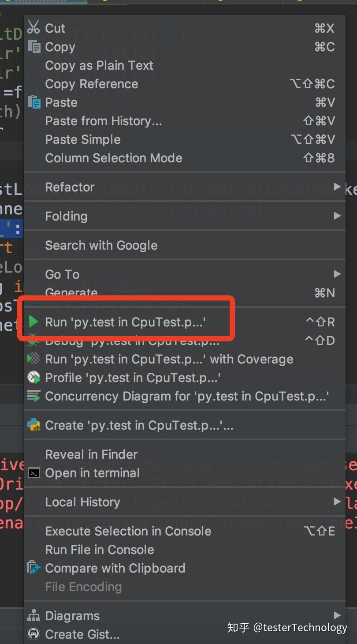This screenshot has width=357, height=644.
Task: Click the Compare with Clipboard icon
Action: click(x=33, y=568)
